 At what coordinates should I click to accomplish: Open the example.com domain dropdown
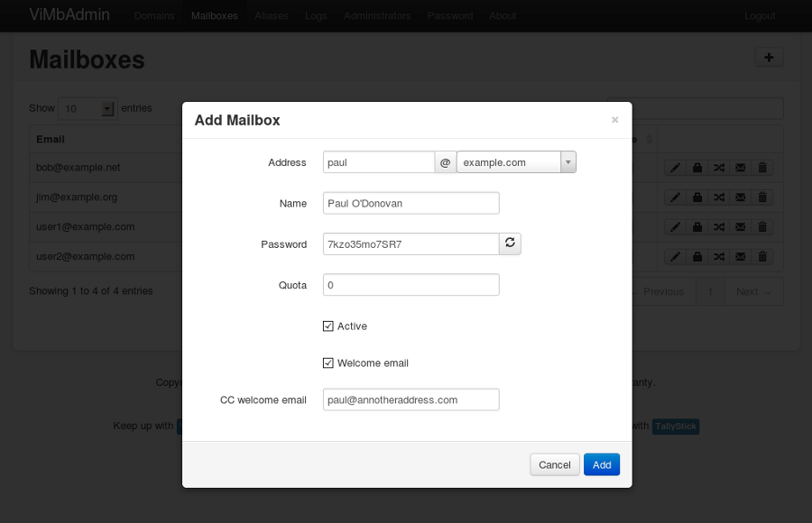(x=516, y=162)
